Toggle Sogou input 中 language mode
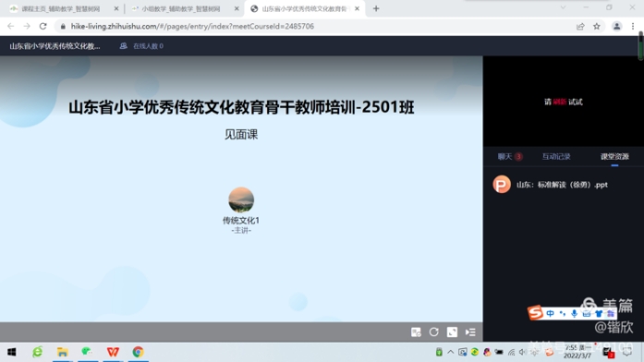Viewport: 644px width, 362px height. tap(551, 314)
